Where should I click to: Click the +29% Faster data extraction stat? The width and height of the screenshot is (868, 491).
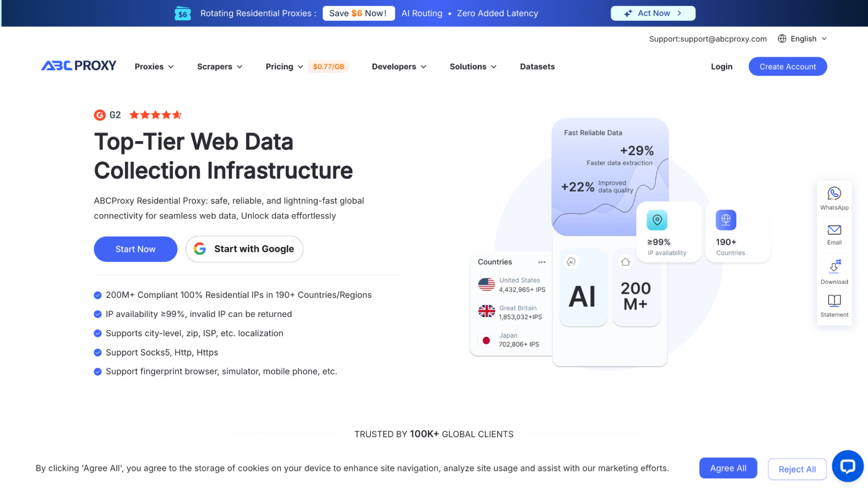pos(620,155)
